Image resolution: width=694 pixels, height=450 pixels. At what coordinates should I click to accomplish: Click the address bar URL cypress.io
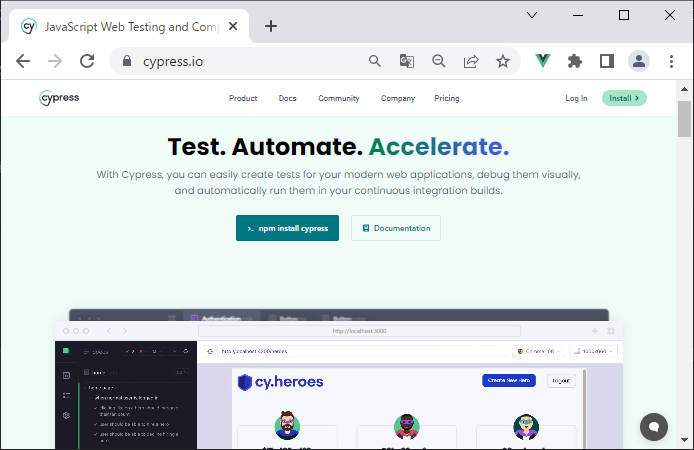173,62
